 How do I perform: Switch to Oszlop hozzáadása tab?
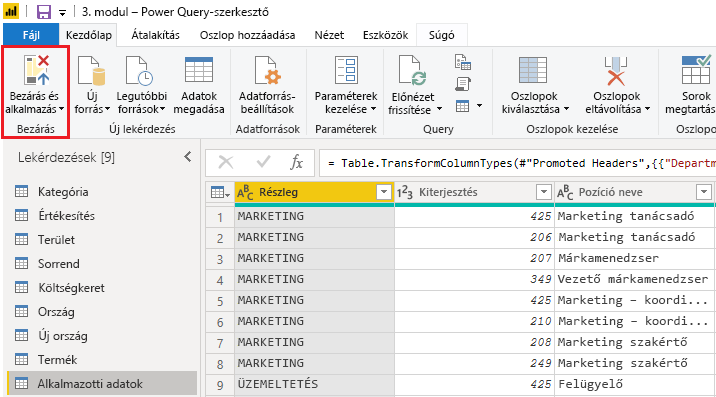pyautogui.click(x=247, y=35)
